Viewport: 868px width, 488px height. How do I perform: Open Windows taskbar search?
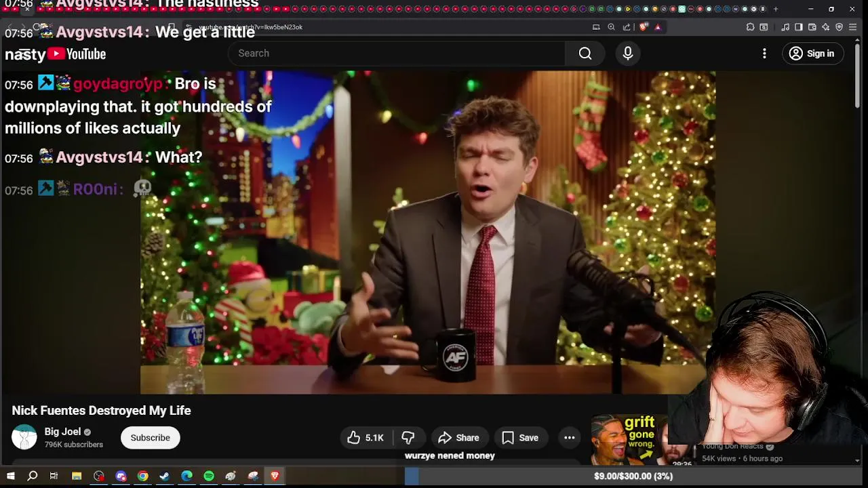tap(32, 476)
